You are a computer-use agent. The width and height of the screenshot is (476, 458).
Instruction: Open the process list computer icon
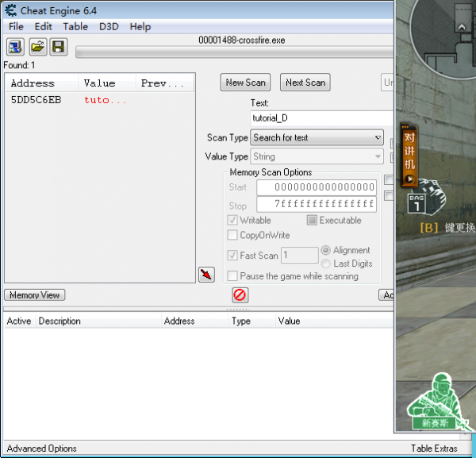click(15, 47)
